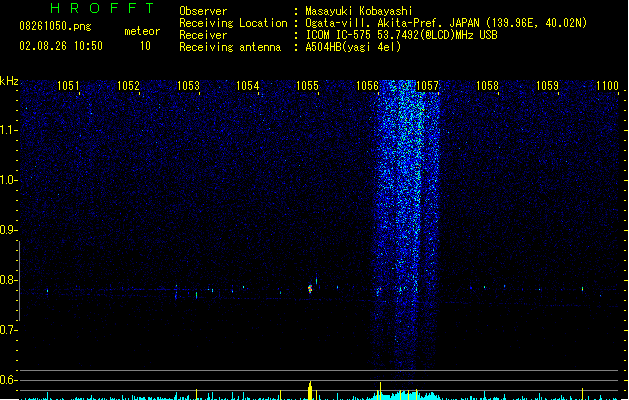Image resolution: width=629 pixels, height=400 pixels.
Task: Click the 0.9 kHz frequency label
Action: 8,230
